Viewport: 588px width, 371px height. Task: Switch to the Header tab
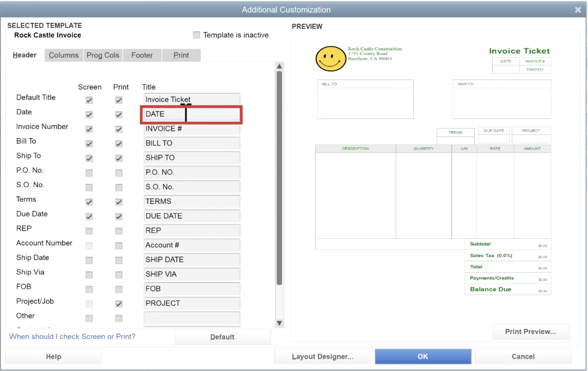click(25, 55)
